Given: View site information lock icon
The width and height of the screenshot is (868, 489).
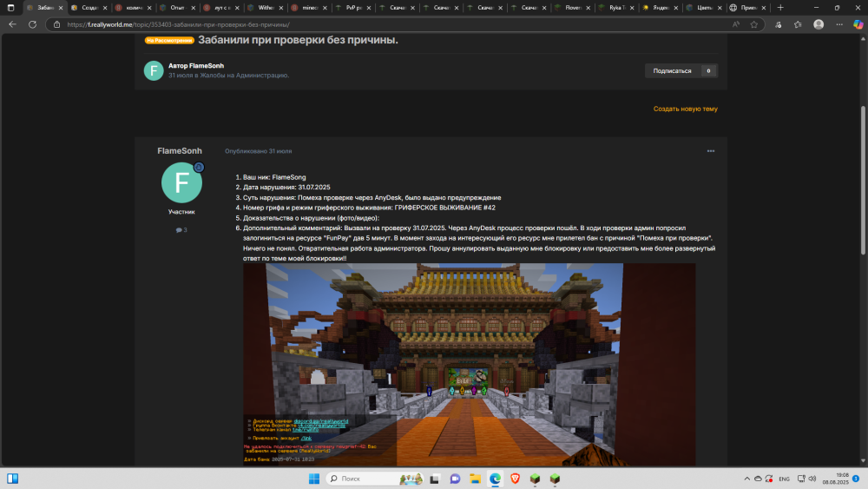Looking at the screenshot, I should 56,24.
